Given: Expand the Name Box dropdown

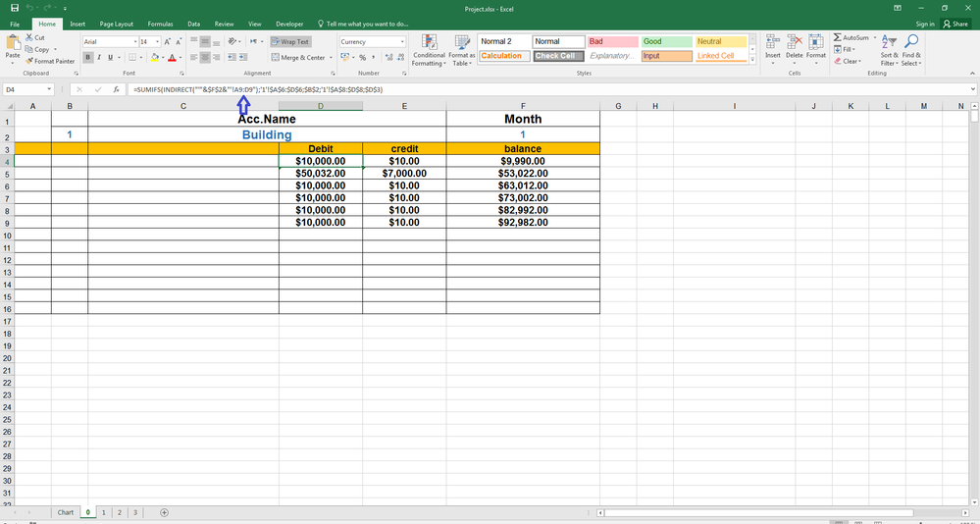Looking at the screenshot, I should (x=49, y=89).
